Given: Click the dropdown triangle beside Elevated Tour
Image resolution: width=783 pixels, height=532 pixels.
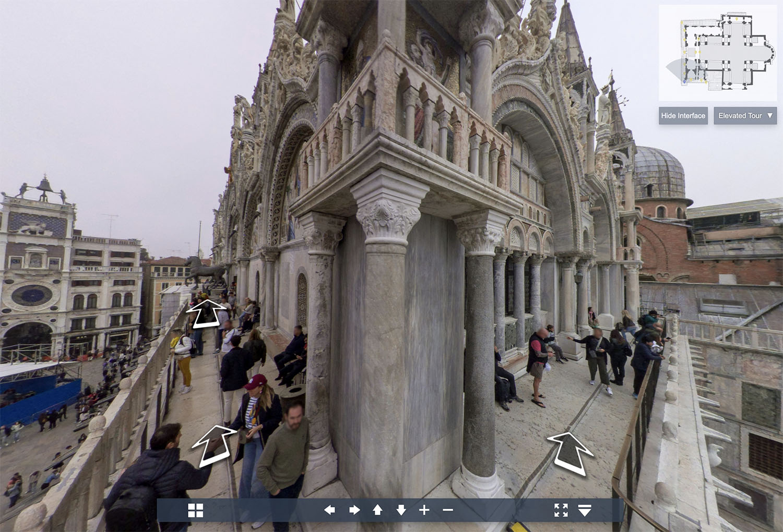Looking at the screenshot, I should [x=769, y=116].
